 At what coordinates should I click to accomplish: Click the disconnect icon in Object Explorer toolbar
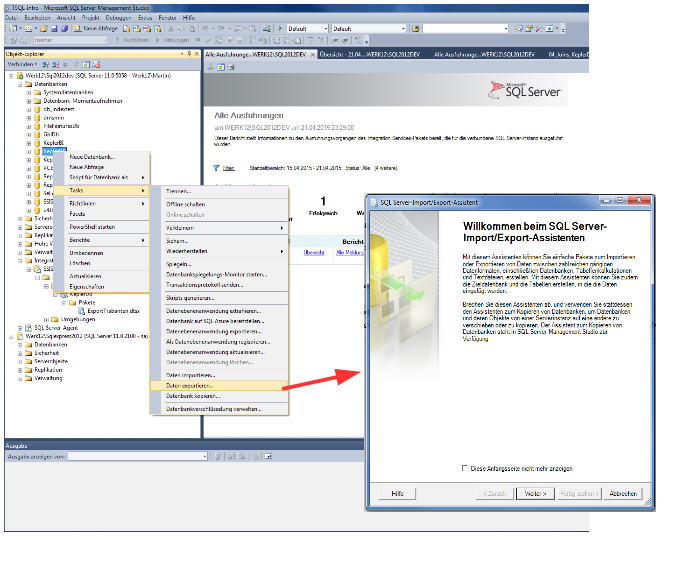click(x=55, y=65)
